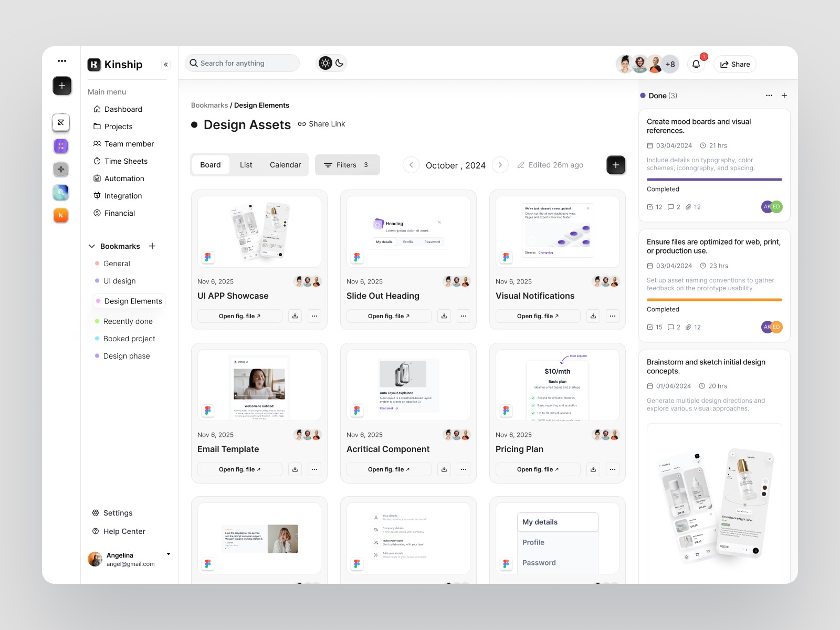The image size is (840, 630).
Task: Click the magnifier icon in the search bar
Action: click(193, 63)
